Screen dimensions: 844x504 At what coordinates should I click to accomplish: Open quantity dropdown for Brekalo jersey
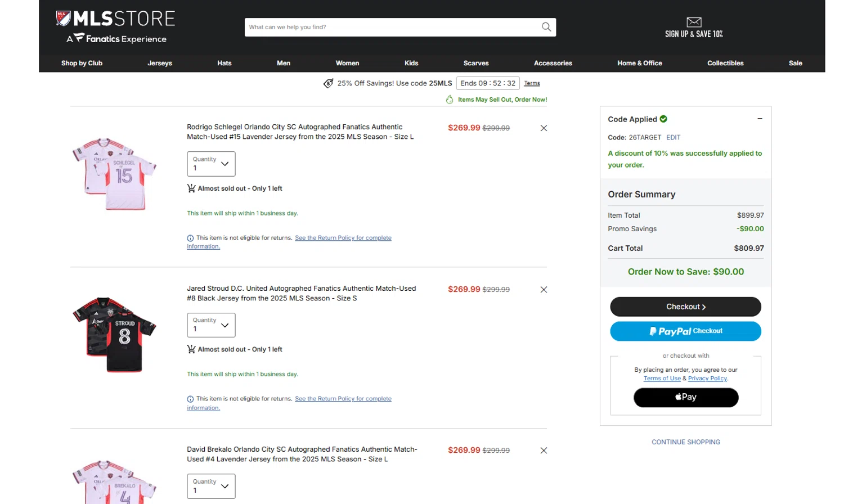(x=211, y=486)
